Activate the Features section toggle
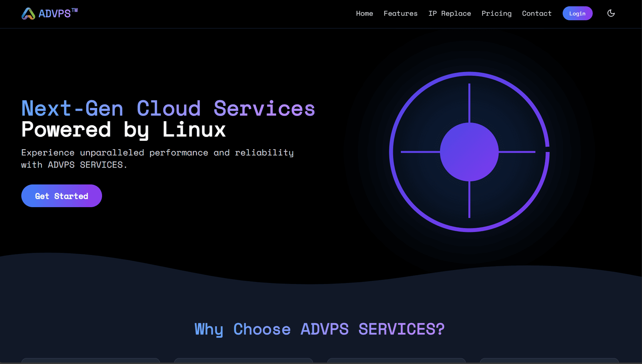This screenshot has height=364, width=642. pyautogui.click(x=401, y=13)
